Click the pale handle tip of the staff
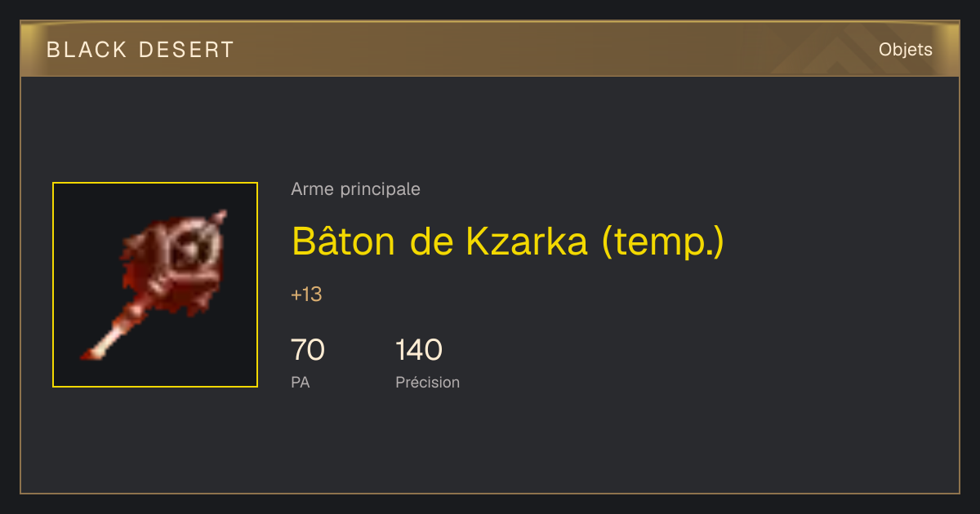 coord(96,351)
